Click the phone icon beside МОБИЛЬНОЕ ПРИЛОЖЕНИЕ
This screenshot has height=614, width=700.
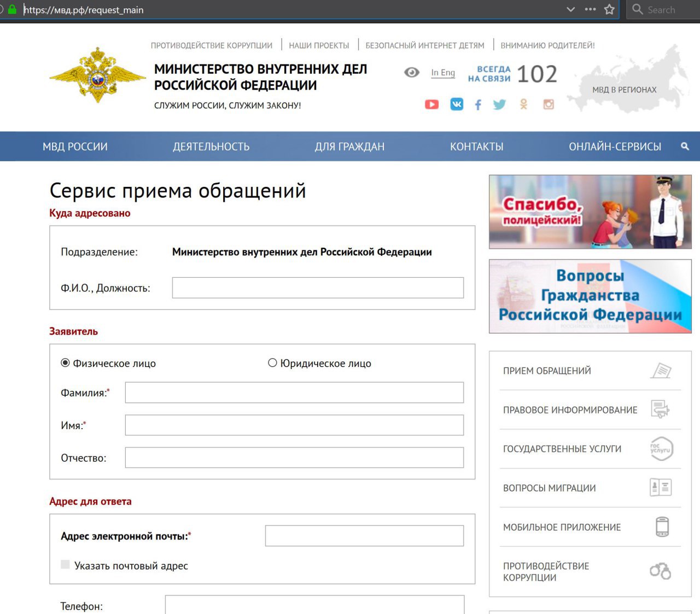click(x=662, y=527)
